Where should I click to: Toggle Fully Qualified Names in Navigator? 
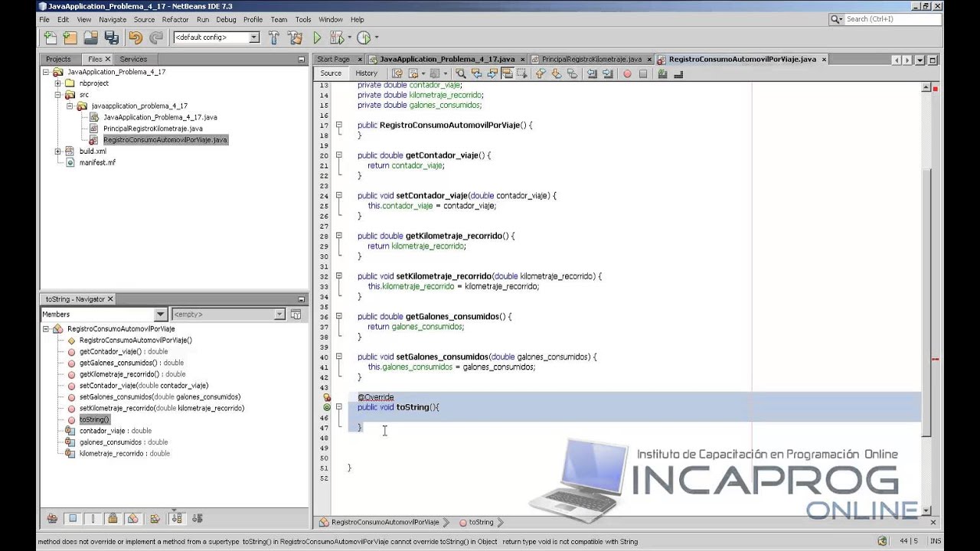point(155,518)
